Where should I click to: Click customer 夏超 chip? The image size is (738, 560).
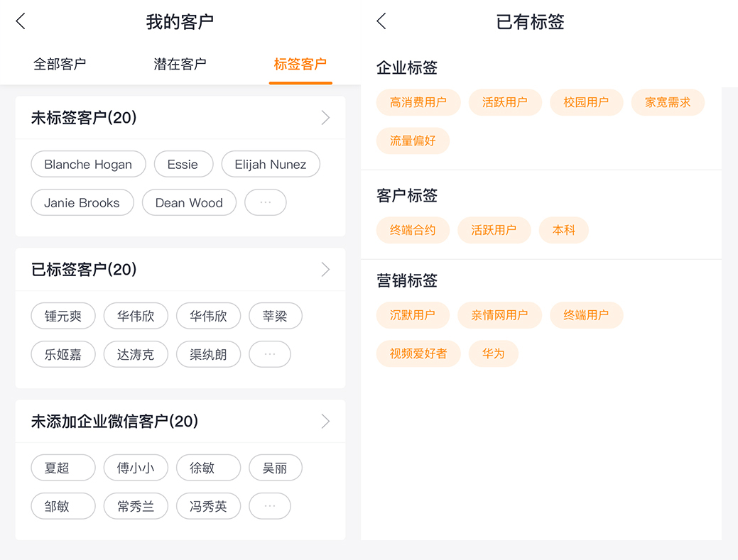click(x=63, y=468)
